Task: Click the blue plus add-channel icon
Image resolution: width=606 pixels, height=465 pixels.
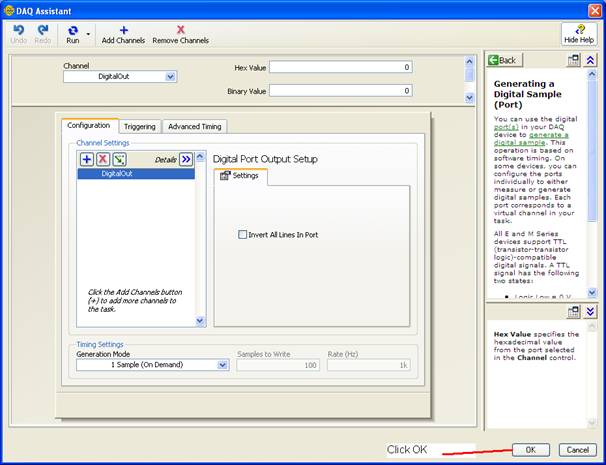Action: pos(87,159)
